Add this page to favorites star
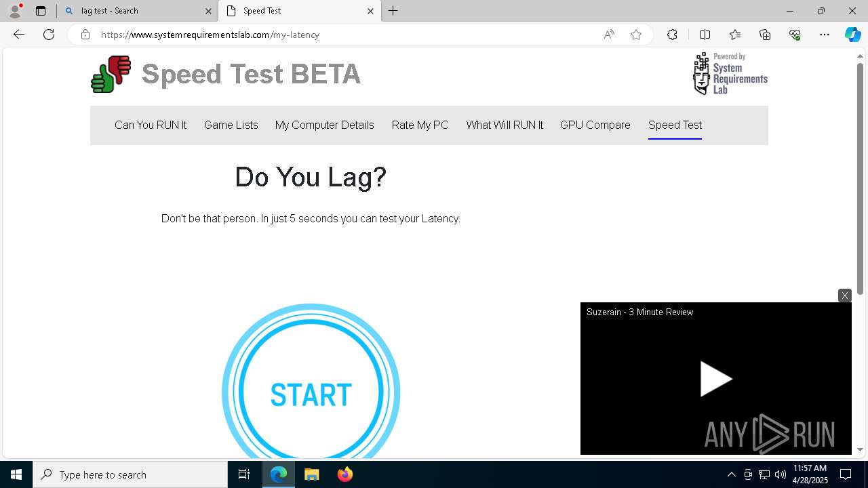The height and width of the screenshot is (488, 868). (636, 35)
